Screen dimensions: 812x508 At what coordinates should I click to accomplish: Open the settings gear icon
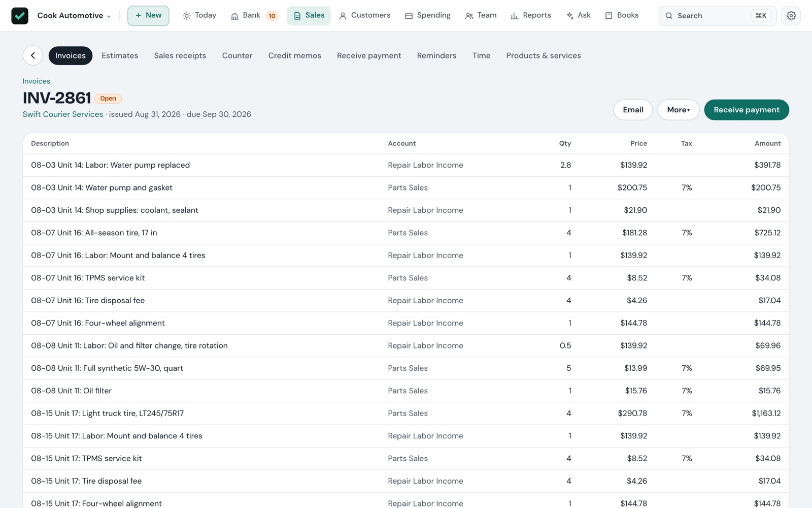click(x=791, y=16)
